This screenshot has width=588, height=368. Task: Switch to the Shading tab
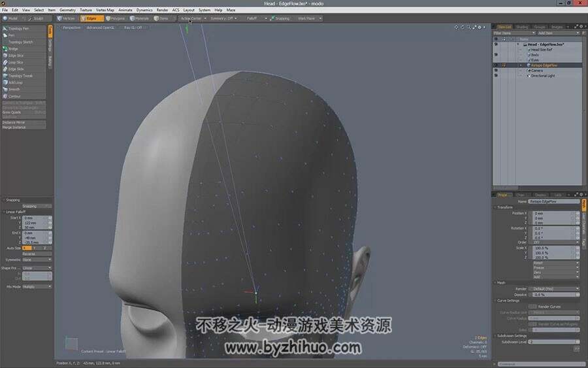522,27
